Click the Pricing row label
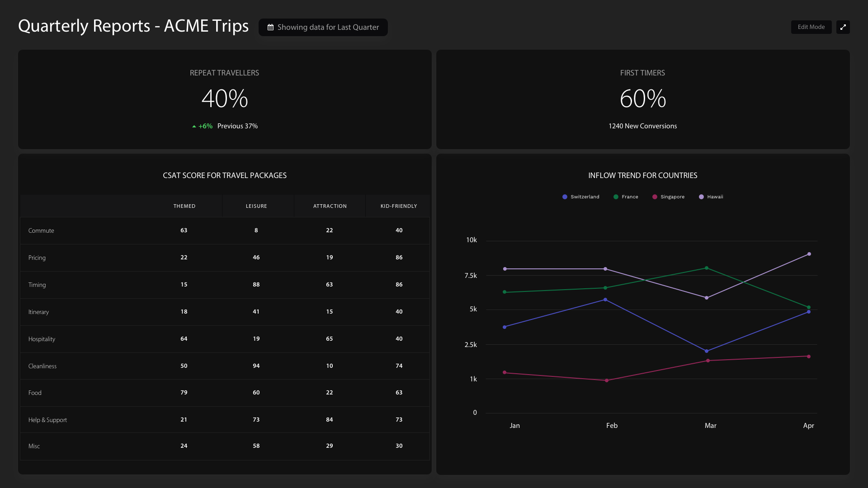The image size is (868, 488). (37, 258)
